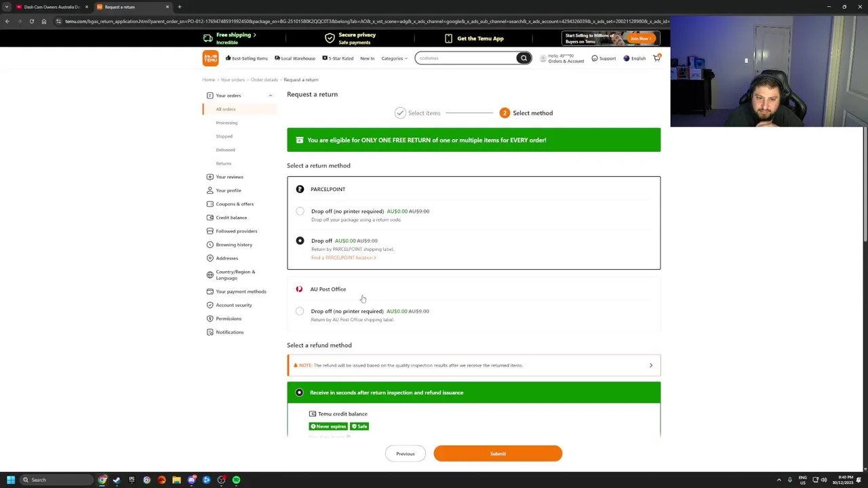Open Best-Selling Items menu
This screenshot has height=488, width=868.
tap(247, 58)
